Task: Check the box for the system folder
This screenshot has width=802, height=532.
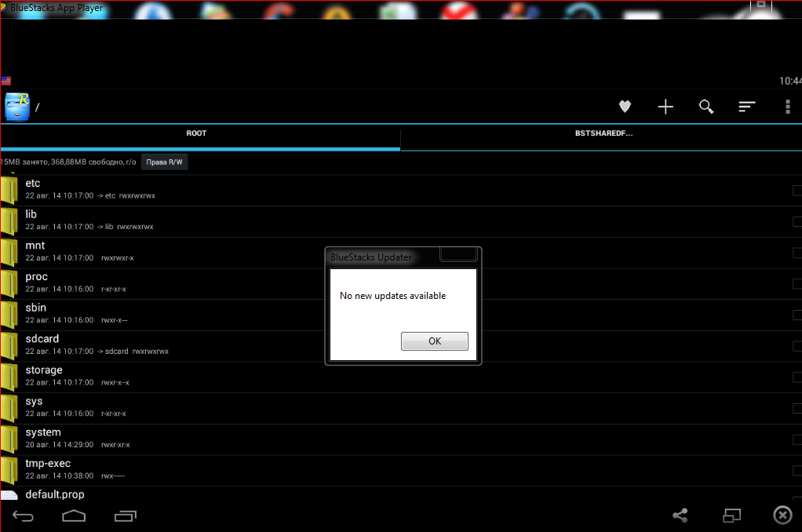Action: pos(797,439)
